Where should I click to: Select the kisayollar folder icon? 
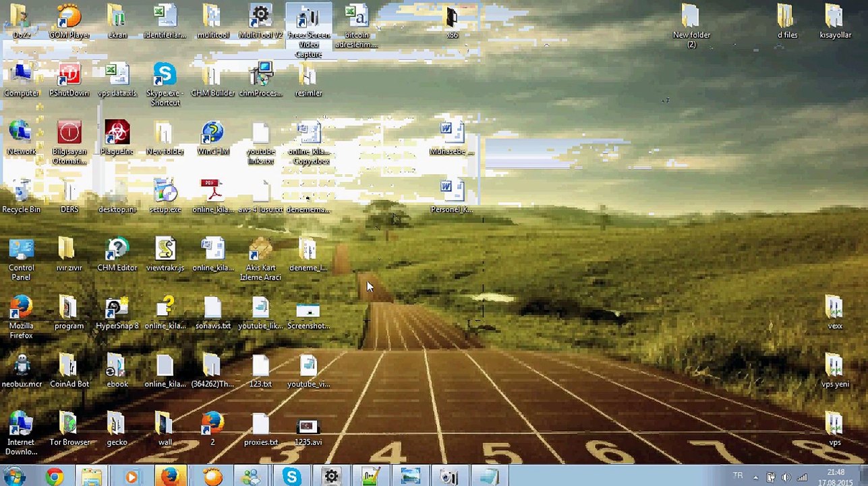pos(835,21)
